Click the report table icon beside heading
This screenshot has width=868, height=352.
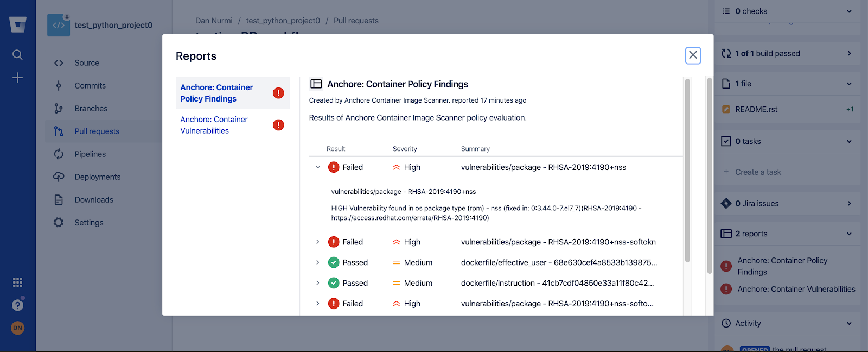pos(316,84)
